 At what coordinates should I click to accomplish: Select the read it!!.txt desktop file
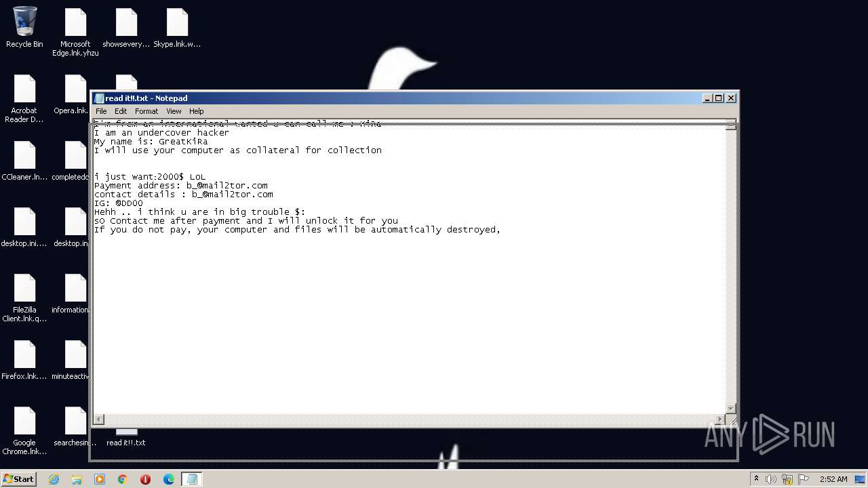tap(126, 439)
